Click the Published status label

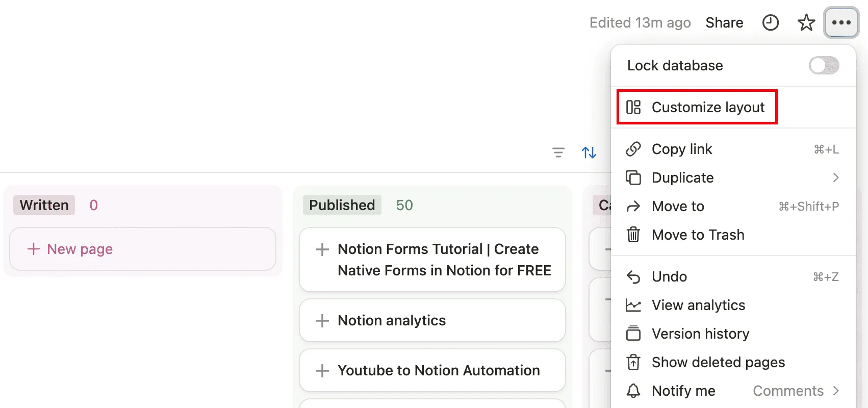342,205
